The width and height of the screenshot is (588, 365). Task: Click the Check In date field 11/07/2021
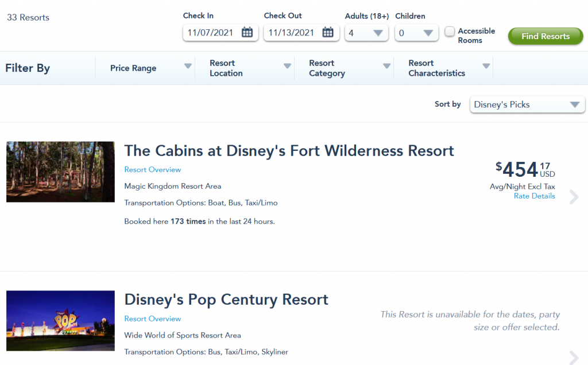[220, 33]
